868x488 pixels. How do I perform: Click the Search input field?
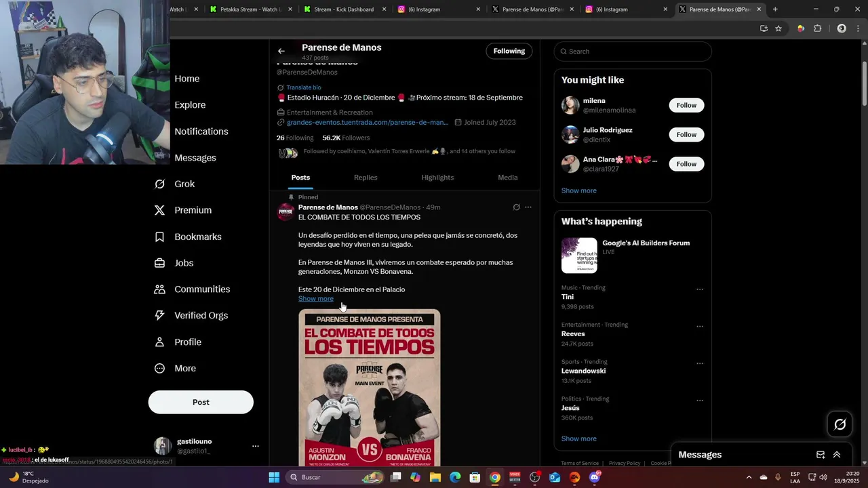click(633, 52)
